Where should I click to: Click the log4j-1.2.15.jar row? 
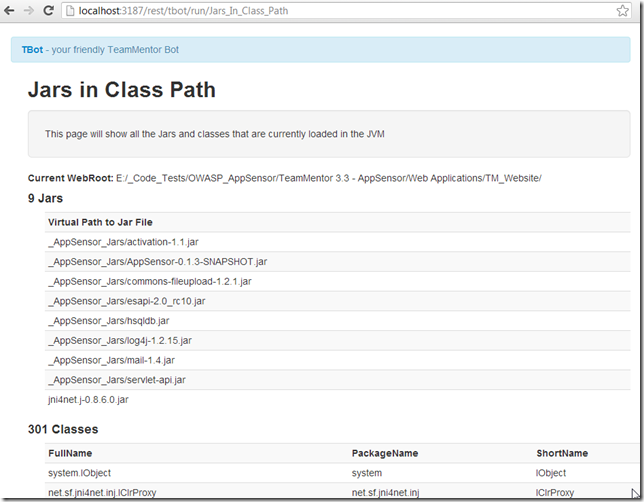click(119, 341)
